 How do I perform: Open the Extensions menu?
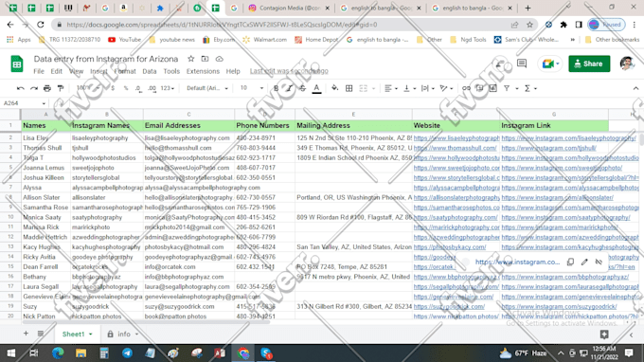[x=203, y=71]
